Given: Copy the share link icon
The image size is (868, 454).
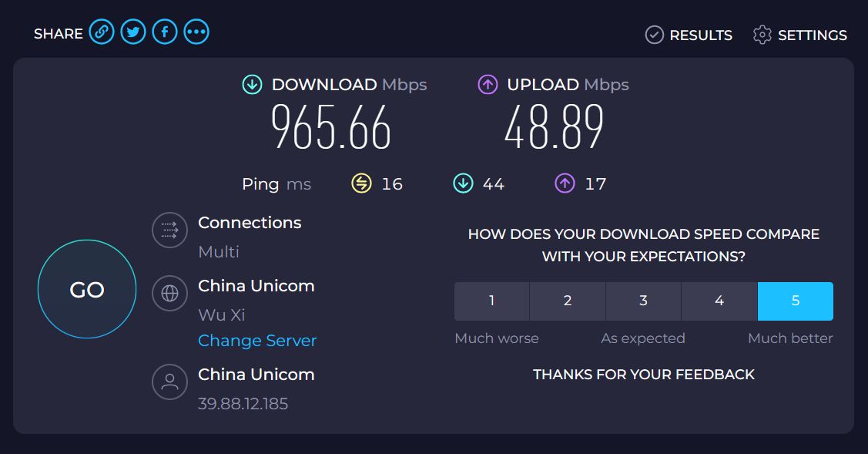Looking at the screenshot, I should point(102,32).
